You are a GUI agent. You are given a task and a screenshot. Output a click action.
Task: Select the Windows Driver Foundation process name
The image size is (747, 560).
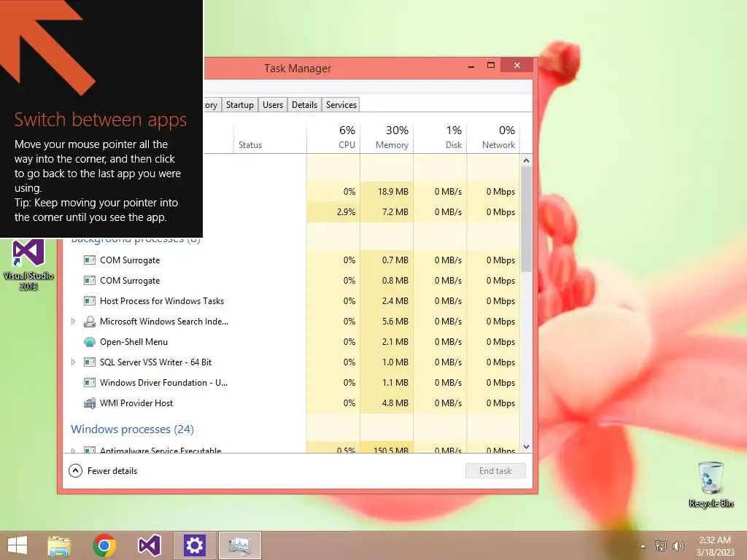click(x=164, y=383)
